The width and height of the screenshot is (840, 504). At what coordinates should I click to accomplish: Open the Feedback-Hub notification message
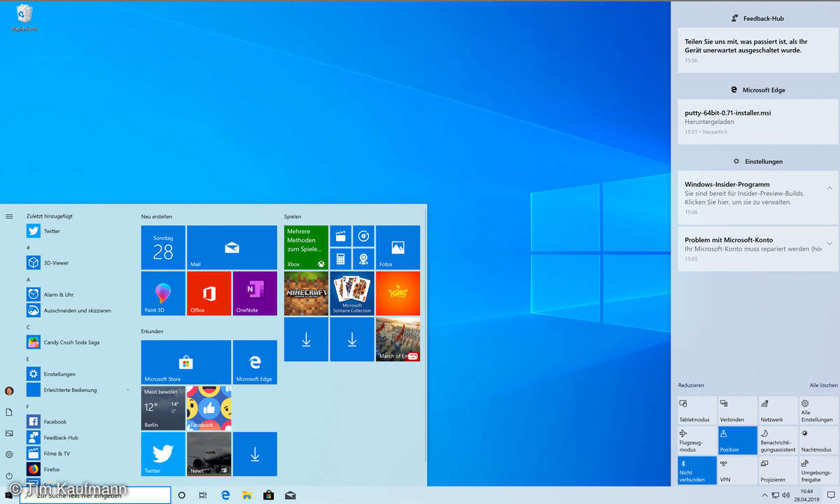(758, 50)
